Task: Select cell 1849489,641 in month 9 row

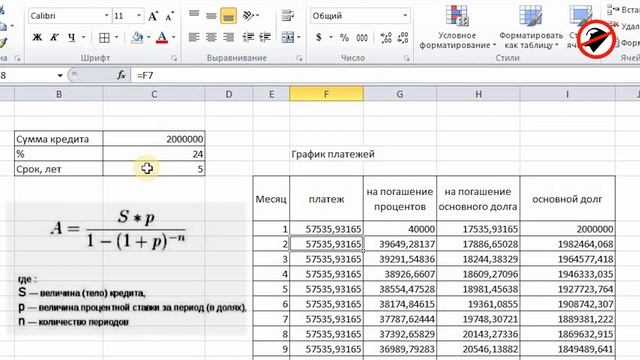Action: pos(567,349)
